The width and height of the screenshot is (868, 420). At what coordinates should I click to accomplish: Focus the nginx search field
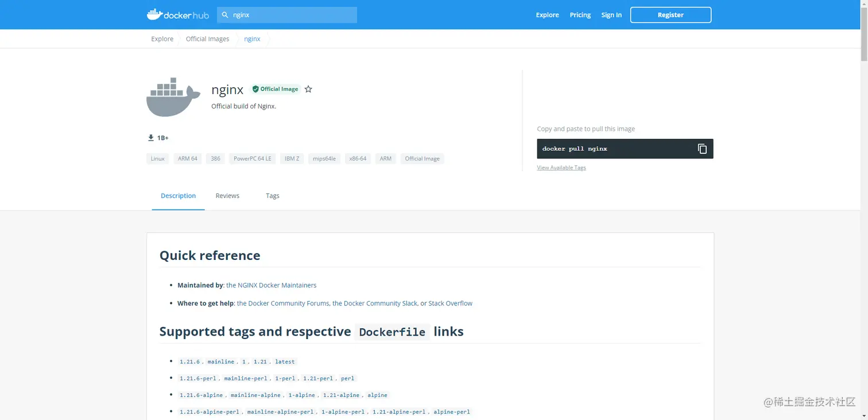pos(287,15)
